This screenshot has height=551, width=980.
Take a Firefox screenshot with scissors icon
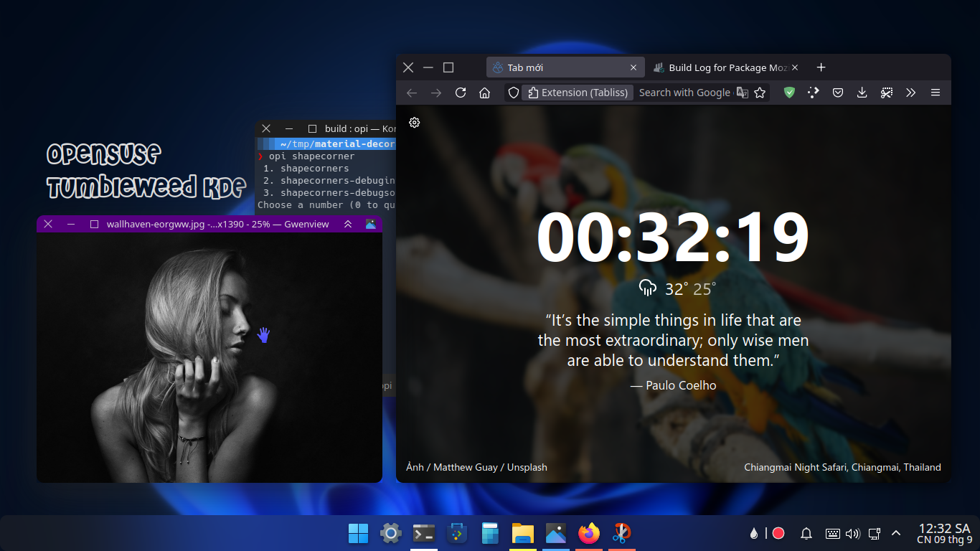(887, 93)
